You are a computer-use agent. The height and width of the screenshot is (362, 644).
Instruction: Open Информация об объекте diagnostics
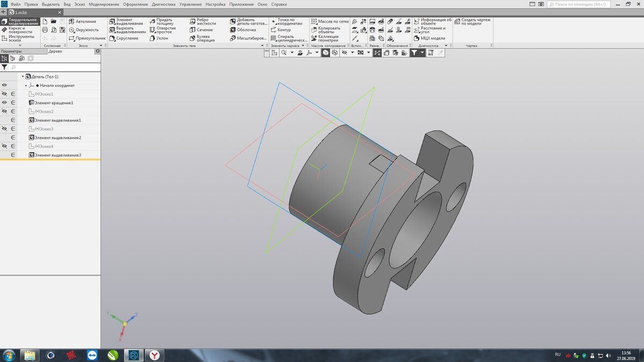433,22
